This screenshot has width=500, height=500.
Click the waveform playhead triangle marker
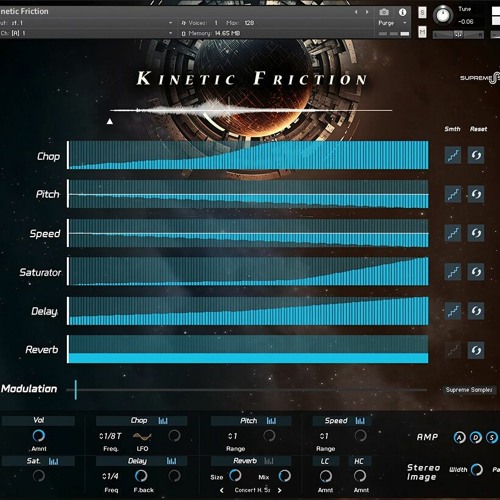110,121
